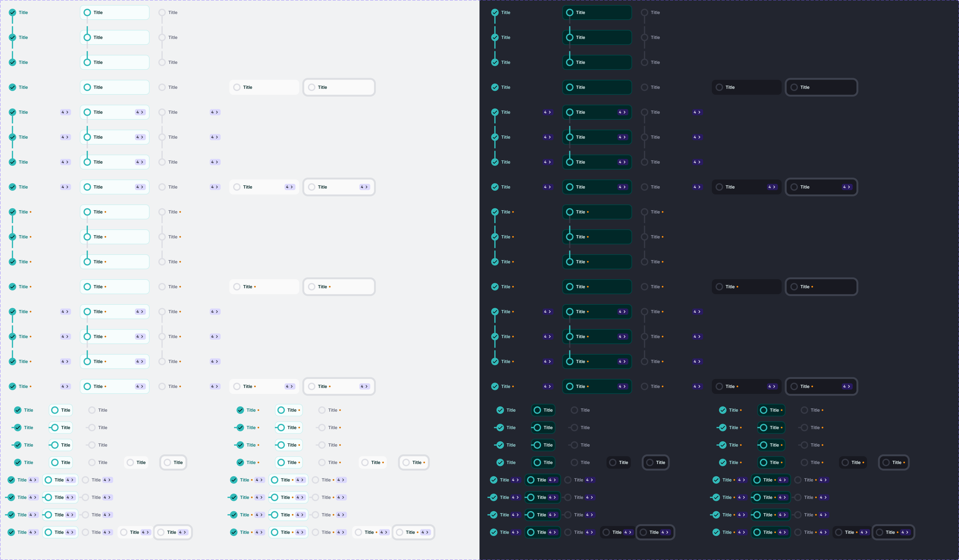959x560 pixels.
Task: Click the orange dot in large light focused dot-only Title
Action: coord(330,287)
